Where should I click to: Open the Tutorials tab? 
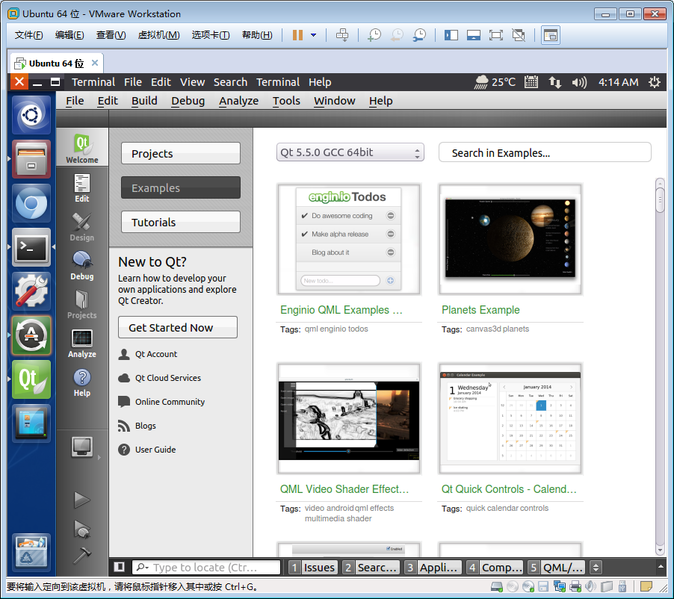click(x=181, y=222)
